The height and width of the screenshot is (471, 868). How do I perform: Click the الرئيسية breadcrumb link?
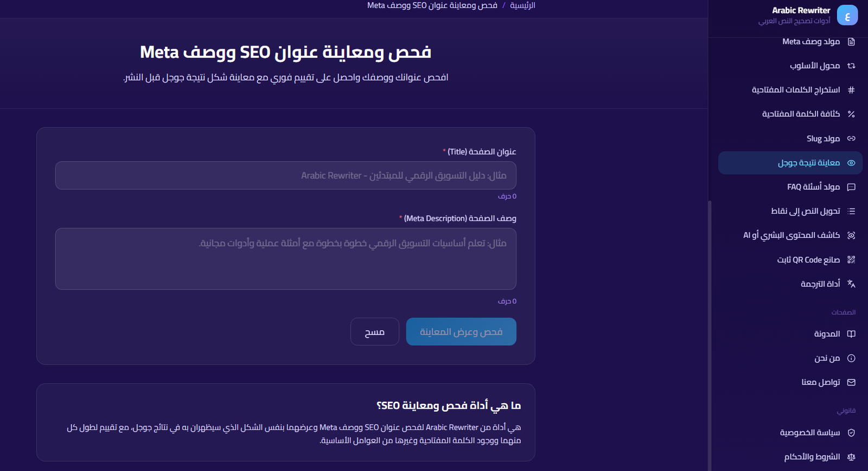522,5
